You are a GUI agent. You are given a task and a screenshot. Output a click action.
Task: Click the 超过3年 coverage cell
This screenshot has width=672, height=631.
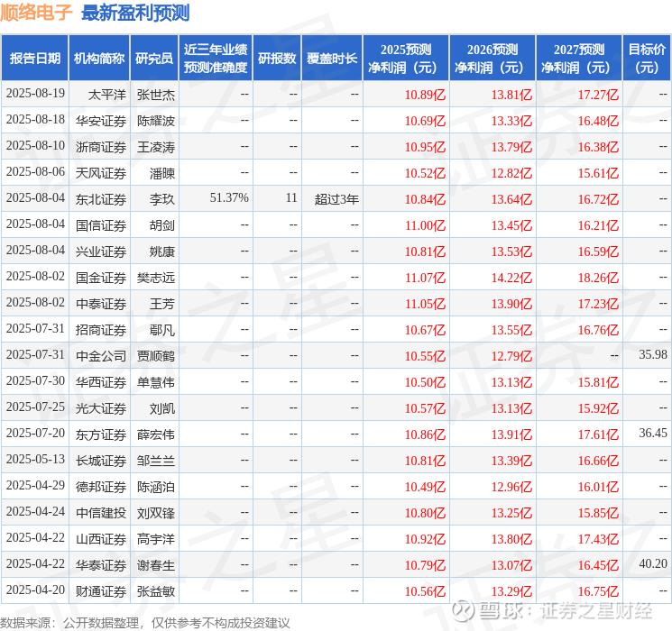click(336, 199)
